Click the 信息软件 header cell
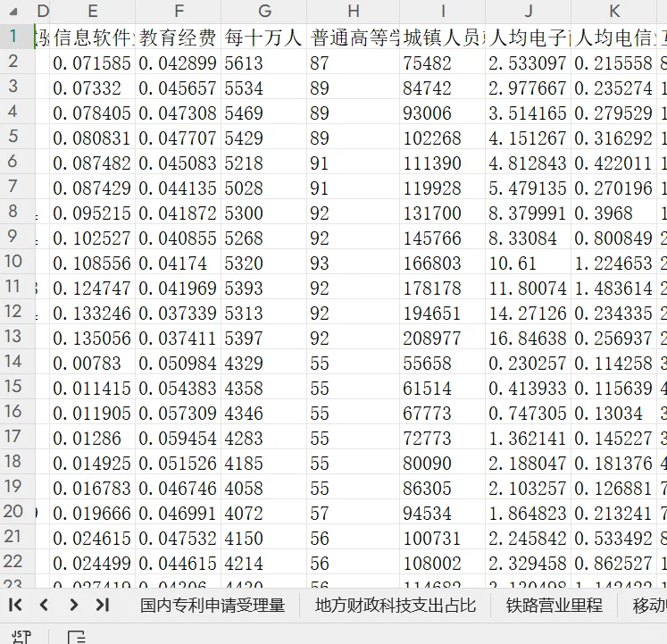667x644 pixels. (x=92, y=38)
